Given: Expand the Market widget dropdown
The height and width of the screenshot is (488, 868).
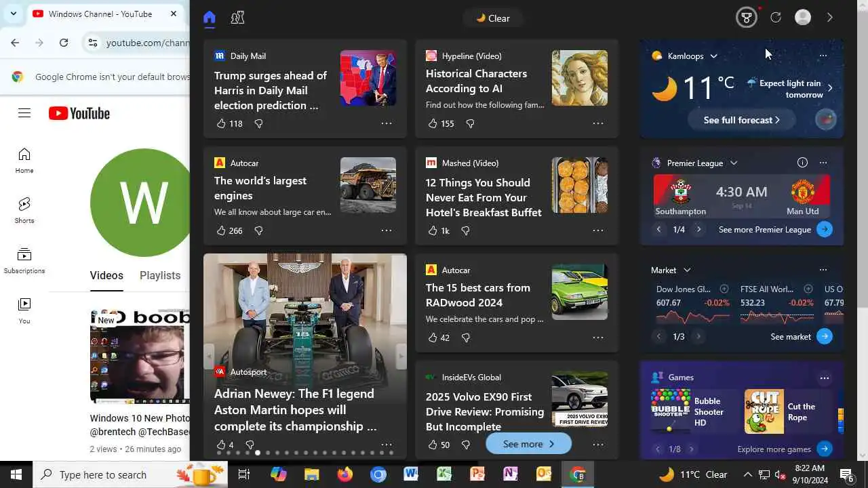Looking at the screenshot, I should point(687,270).
